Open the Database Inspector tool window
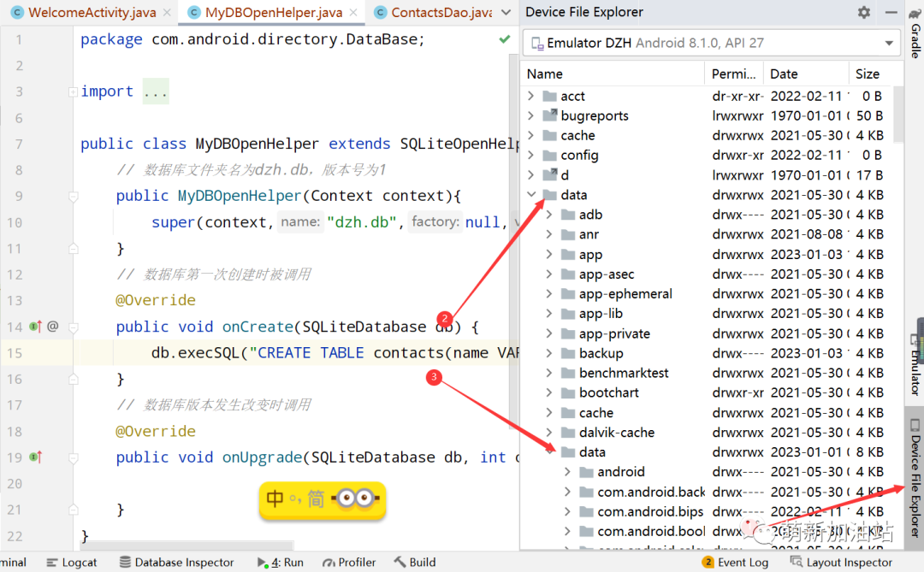 coord(177,563)
